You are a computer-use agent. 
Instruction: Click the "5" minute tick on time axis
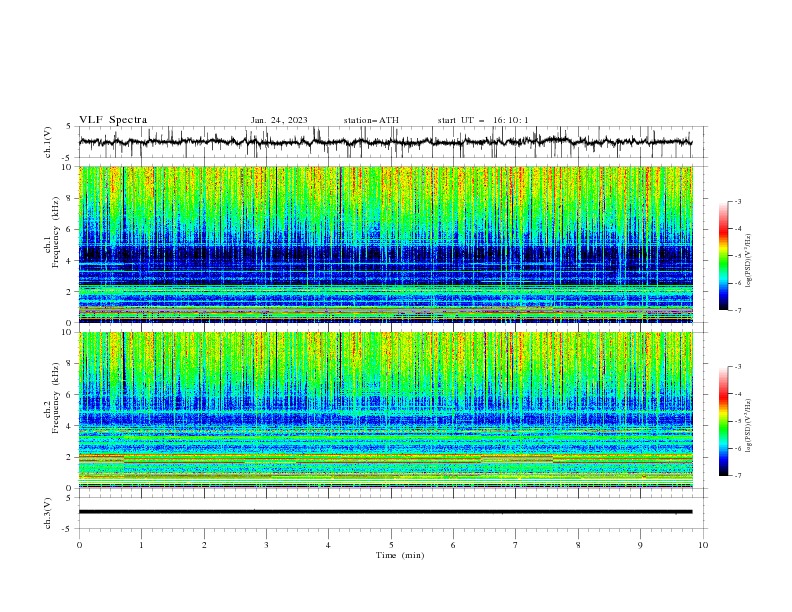[391, 545]
